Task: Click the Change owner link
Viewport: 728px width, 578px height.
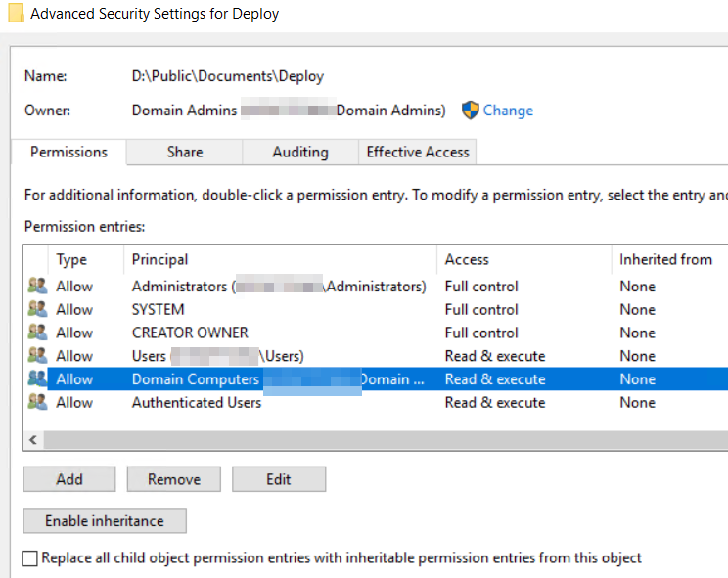Action: 508,111
